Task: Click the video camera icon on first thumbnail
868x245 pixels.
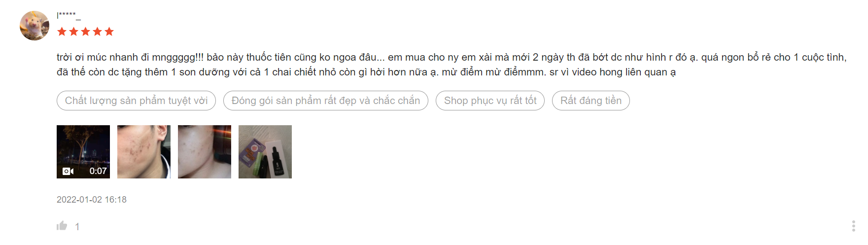Action: 68,171
